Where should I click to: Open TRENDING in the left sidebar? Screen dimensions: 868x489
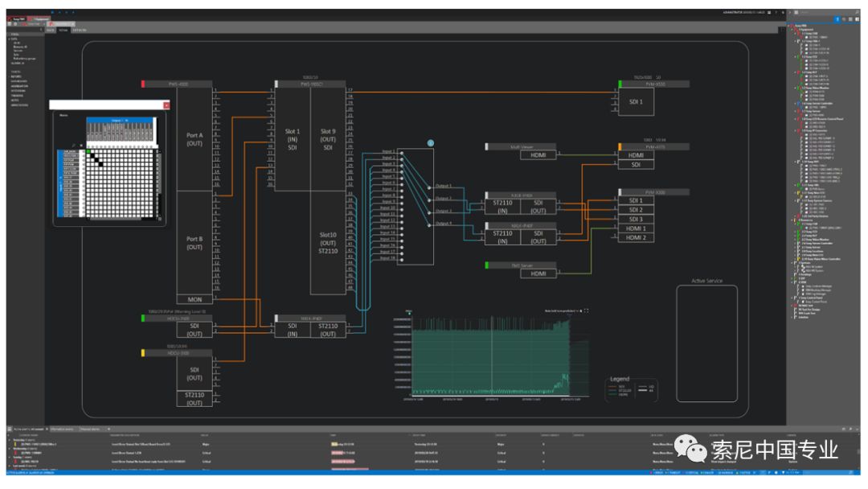point(18,96)
